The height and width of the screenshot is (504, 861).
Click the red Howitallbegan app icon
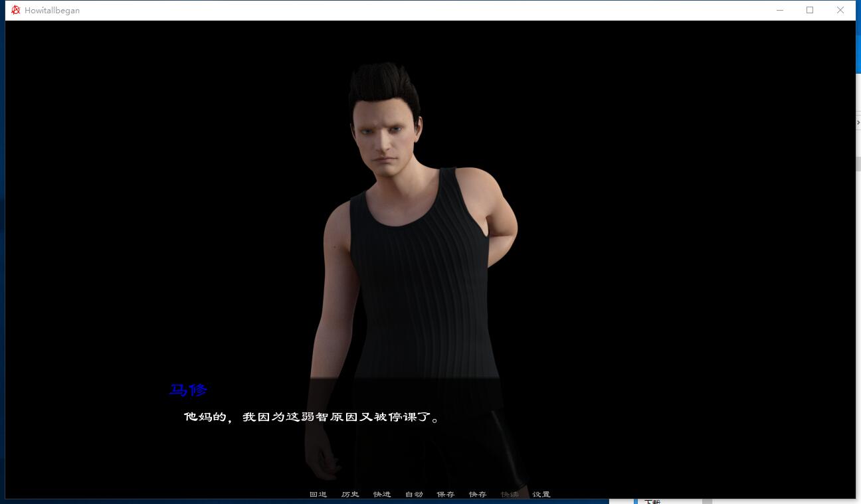click(x=16, y=10)
